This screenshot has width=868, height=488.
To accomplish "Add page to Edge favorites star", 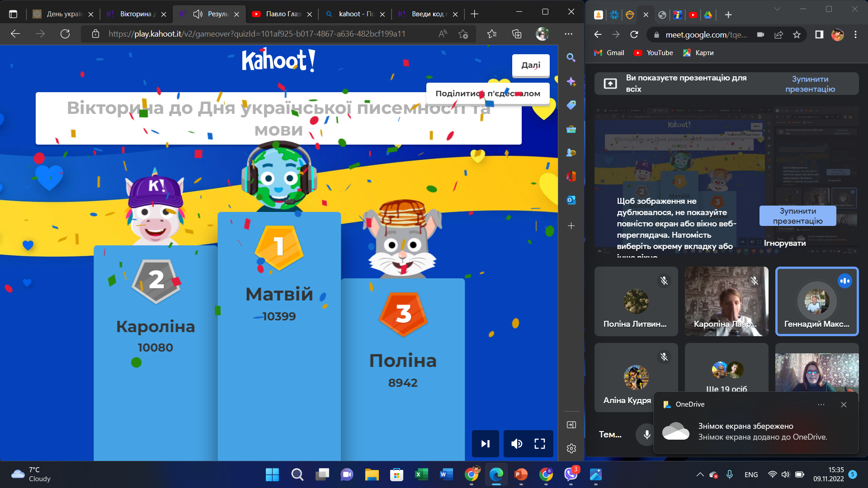I will (x=463, y=34).
